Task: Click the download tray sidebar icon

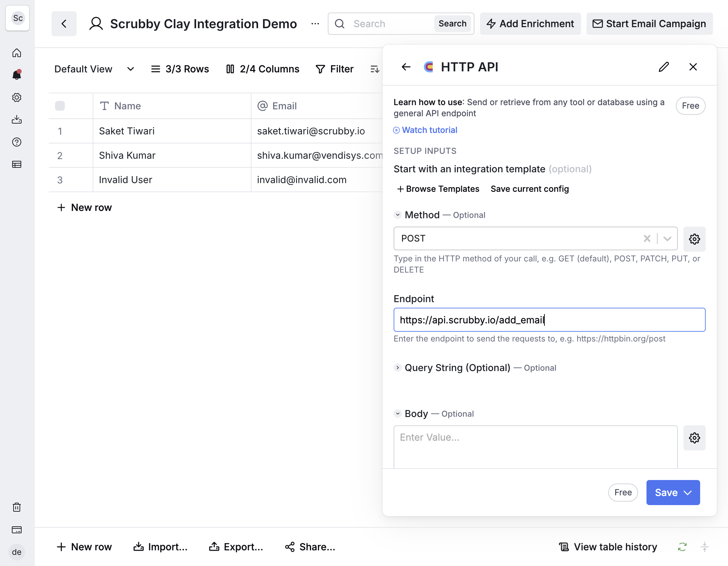Action: 17,120
